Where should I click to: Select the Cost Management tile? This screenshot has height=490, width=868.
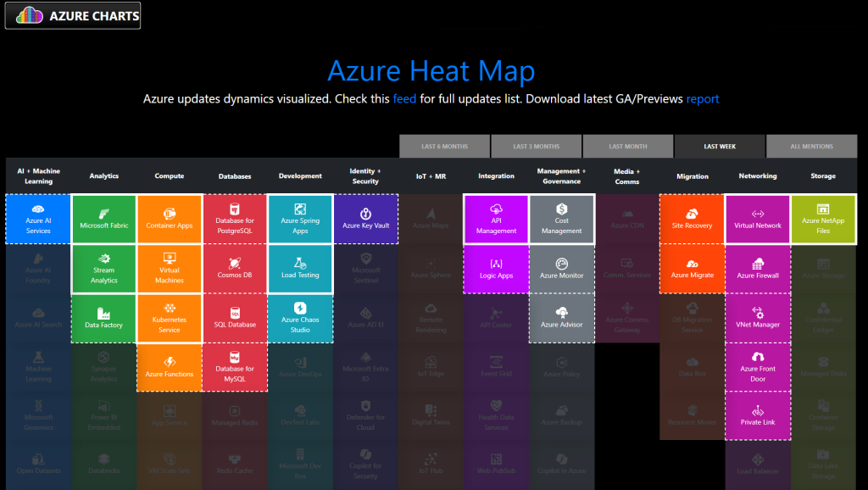pyautogui.click(x=562, y=220)
